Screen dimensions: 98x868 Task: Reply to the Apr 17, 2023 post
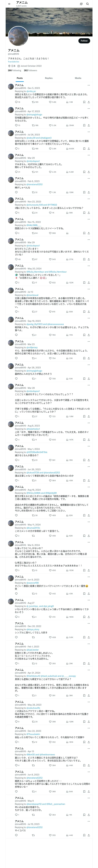[x=16, y=125]
